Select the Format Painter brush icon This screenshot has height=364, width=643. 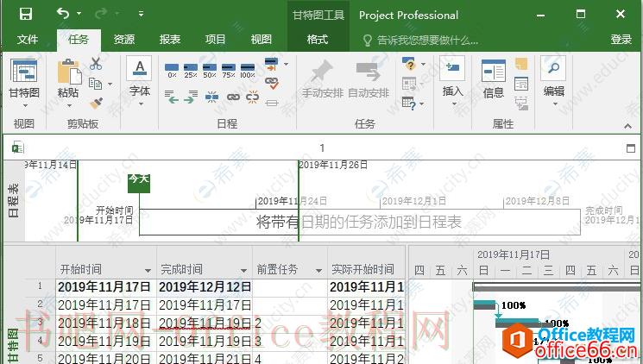(x=96, y=103)
